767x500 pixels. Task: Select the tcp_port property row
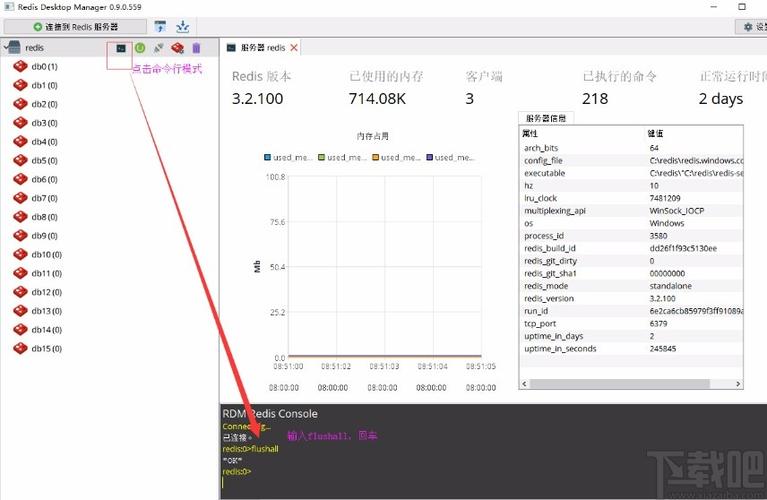coord(632,323)
